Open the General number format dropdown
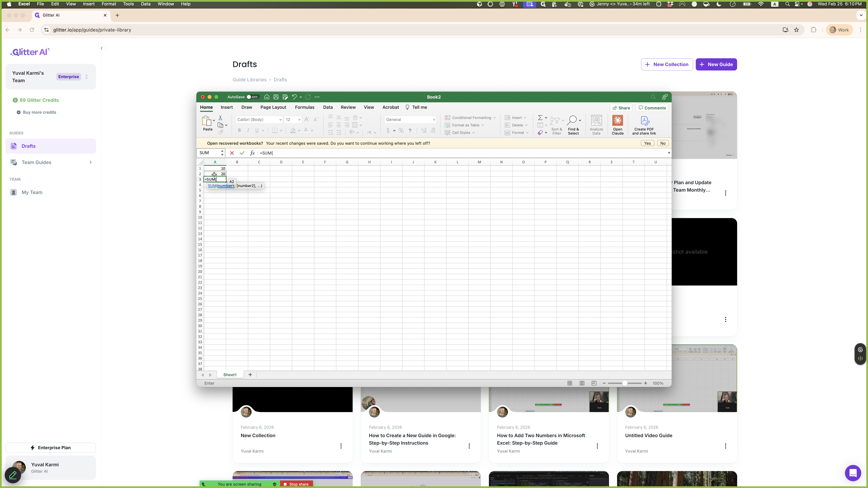868x488 pixels. (x=434, y=120)
